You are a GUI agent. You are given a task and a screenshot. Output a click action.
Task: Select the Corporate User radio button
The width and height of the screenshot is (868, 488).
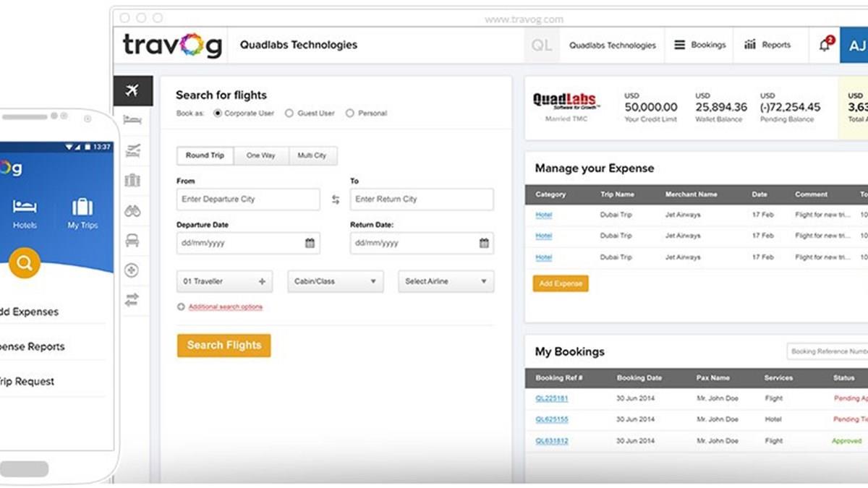click(218, 114)
